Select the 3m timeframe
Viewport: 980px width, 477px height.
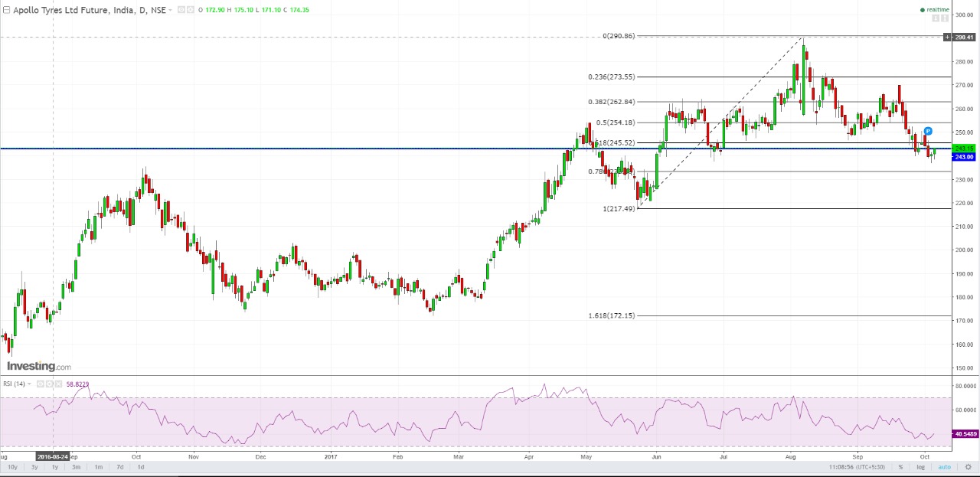click(77, 466)
